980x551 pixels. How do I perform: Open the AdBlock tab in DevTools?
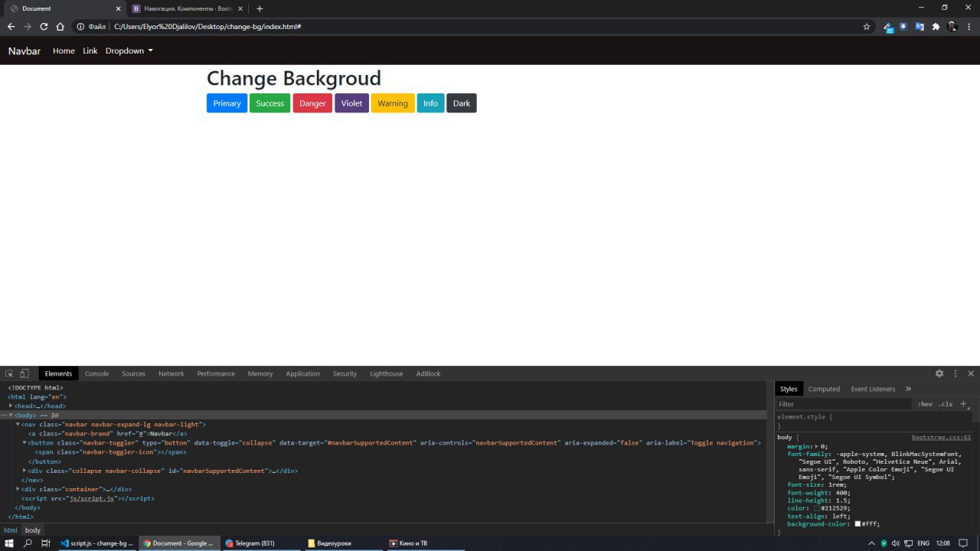pyautogui.click(x=428, y=373)
